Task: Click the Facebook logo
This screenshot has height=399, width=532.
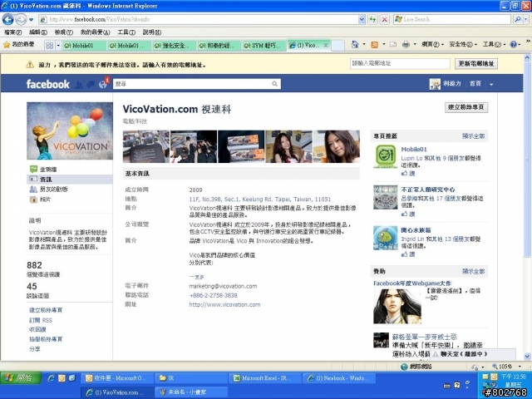Action: [48, 84]
